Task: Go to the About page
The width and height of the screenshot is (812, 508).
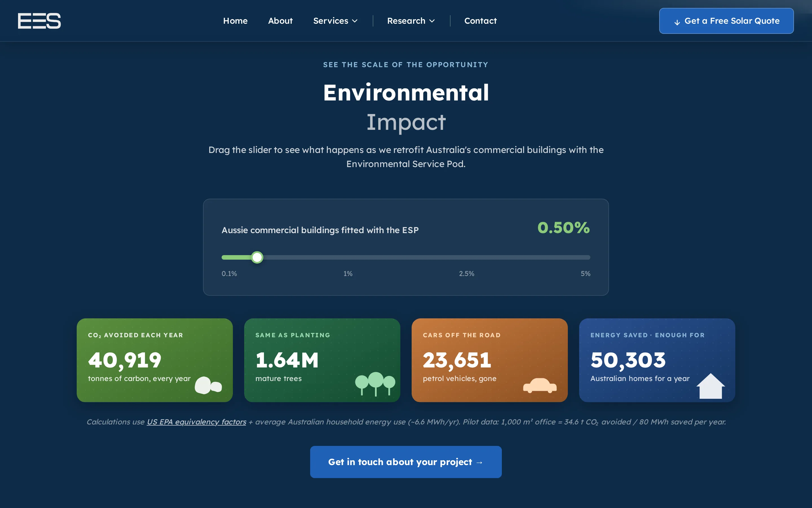Action: tap(280, 21)
